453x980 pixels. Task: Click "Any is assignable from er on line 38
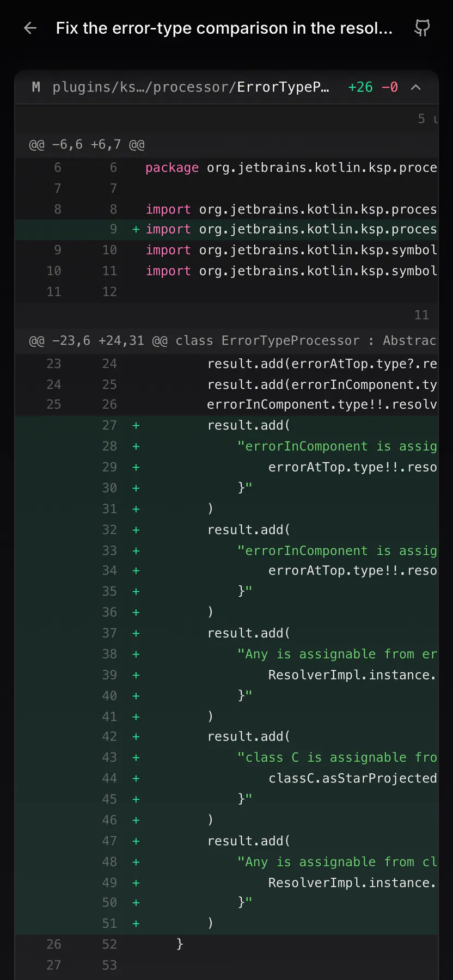coord(337,654)
